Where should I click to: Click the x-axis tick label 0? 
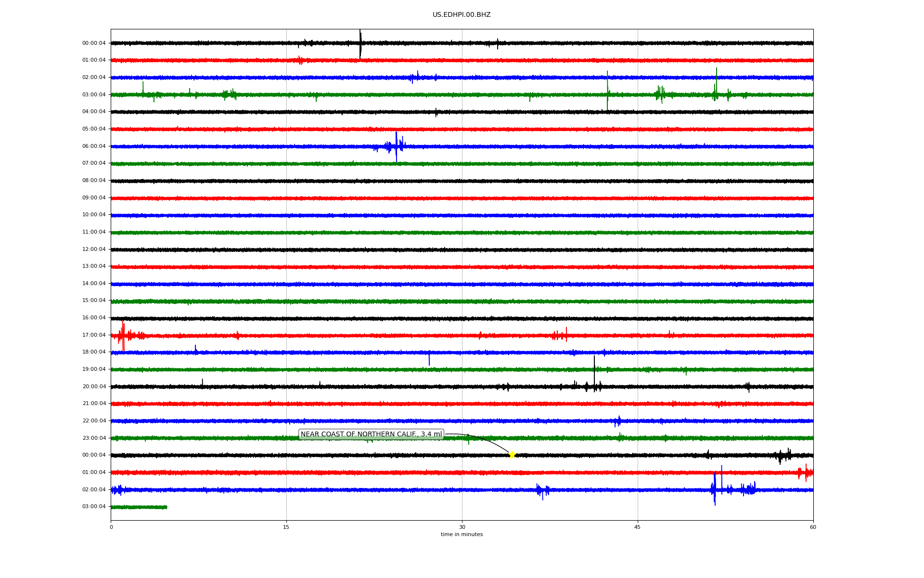(x=111, y=527)
